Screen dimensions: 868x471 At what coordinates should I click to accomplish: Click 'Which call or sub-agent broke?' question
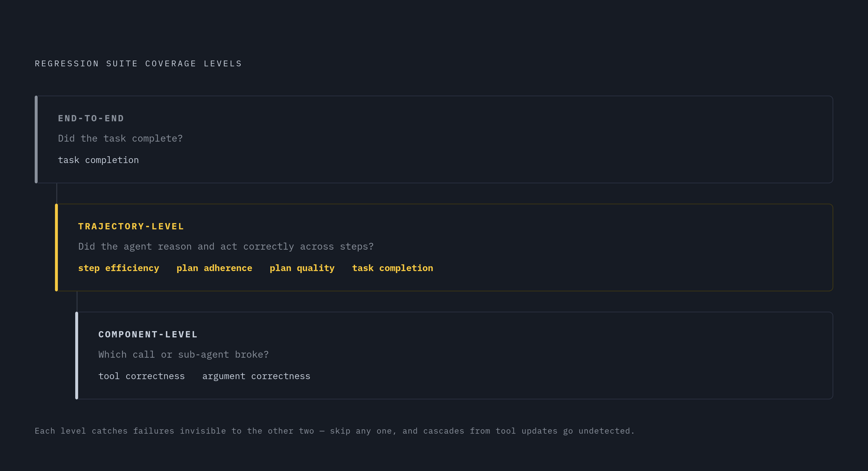184,355
